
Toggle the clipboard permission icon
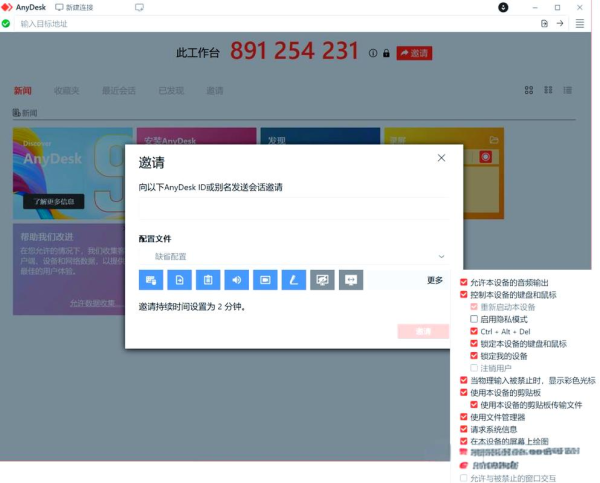(208, 280)
